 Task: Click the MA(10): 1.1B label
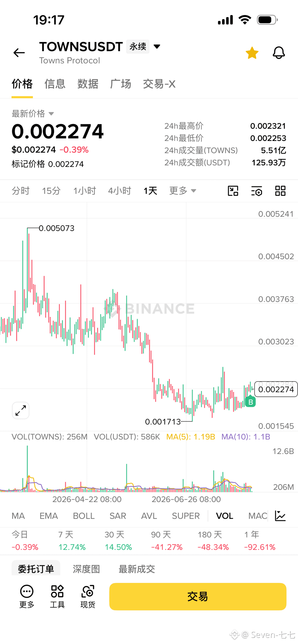pos(246,437)
